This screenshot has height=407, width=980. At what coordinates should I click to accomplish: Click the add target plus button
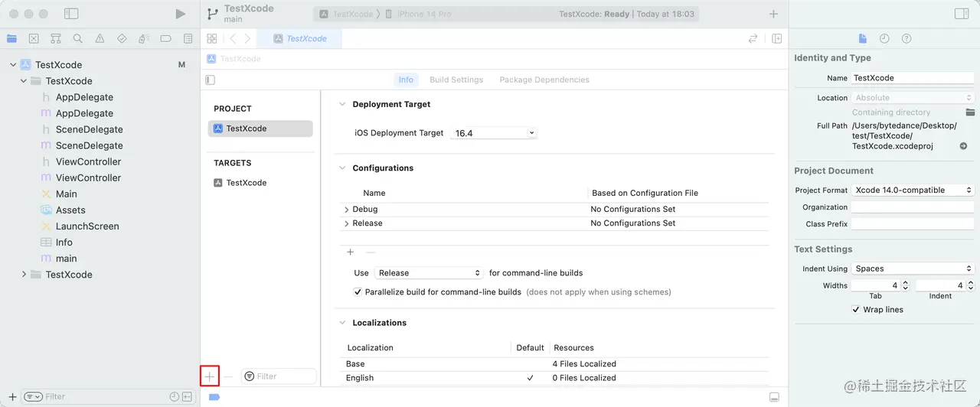coord(210,376)
